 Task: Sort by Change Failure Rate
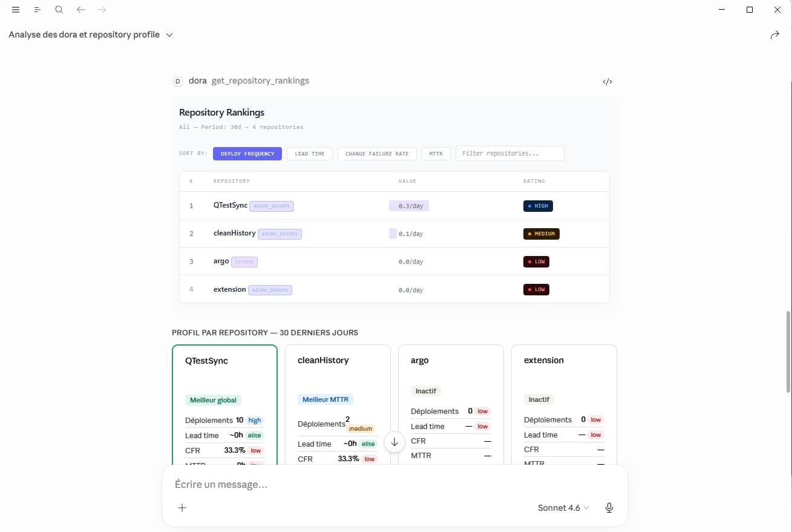tap(377, 154)
